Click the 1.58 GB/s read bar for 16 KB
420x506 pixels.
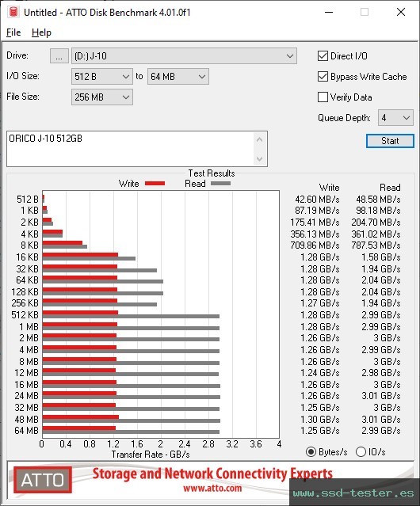point(89,258)
